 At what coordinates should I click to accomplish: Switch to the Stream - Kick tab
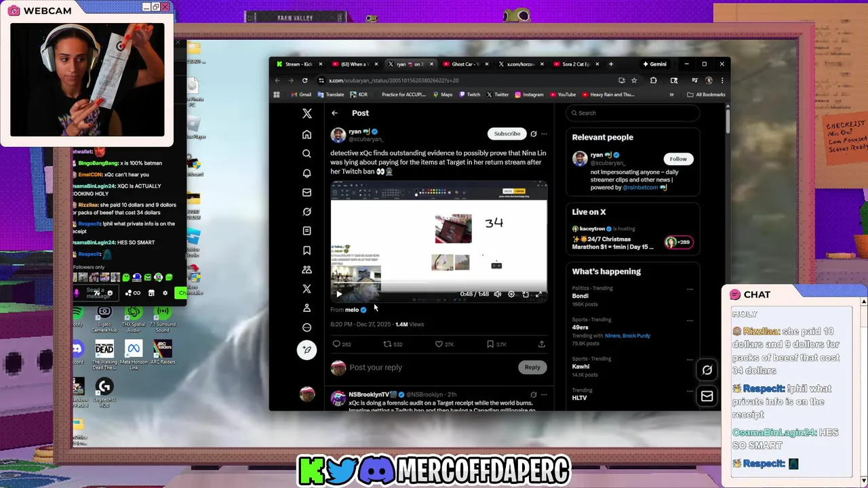coord(298,64)
